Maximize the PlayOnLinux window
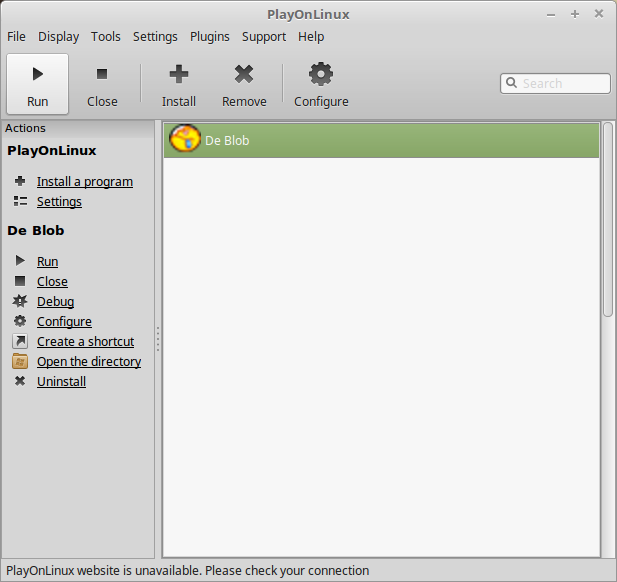 [x=575, y=14]
